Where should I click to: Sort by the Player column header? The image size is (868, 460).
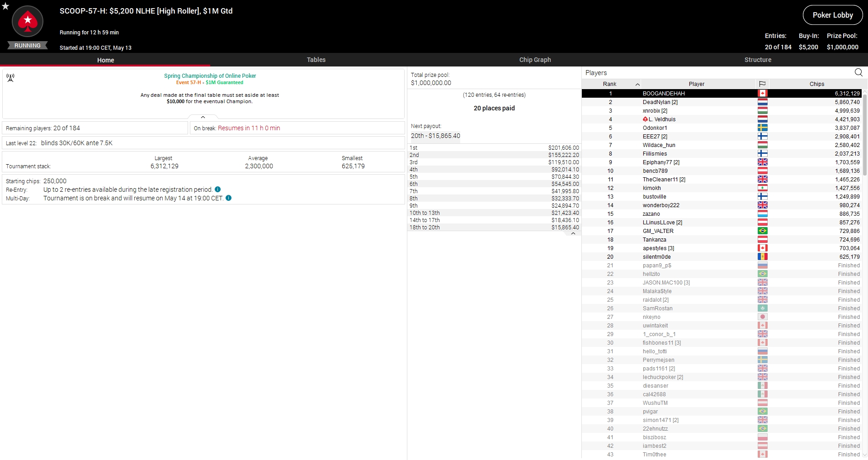tap(696, 84)
